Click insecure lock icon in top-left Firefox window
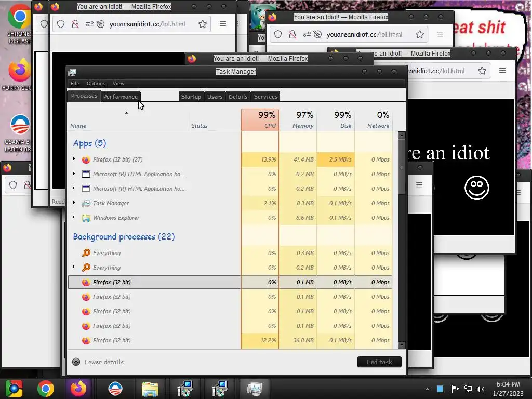Screen dimensions: 532x399 pyautogui.click(x=75, y=24)
